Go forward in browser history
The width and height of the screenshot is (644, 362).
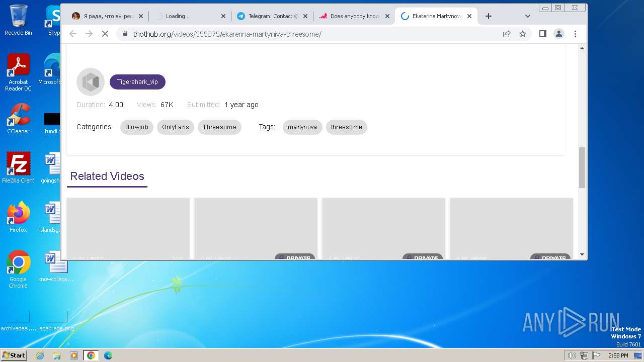click(x=89, y=34)
